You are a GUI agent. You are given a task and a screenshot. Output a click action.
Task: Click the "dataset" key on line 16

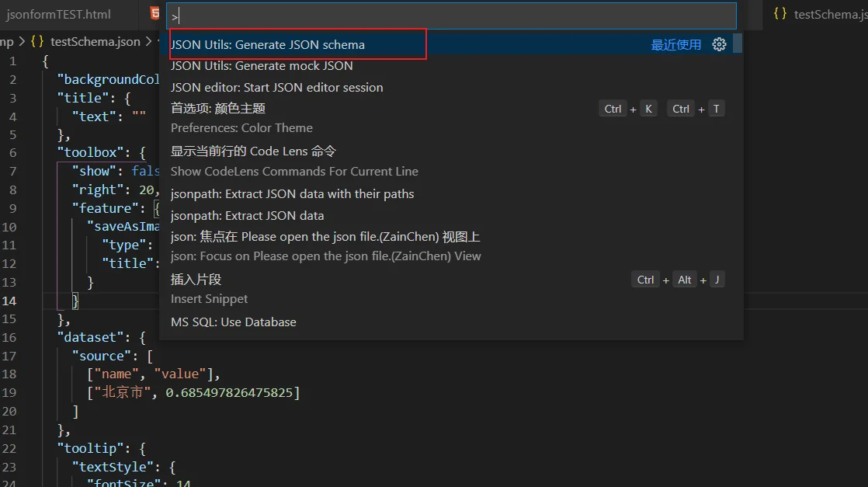click(x=90, y=337)
